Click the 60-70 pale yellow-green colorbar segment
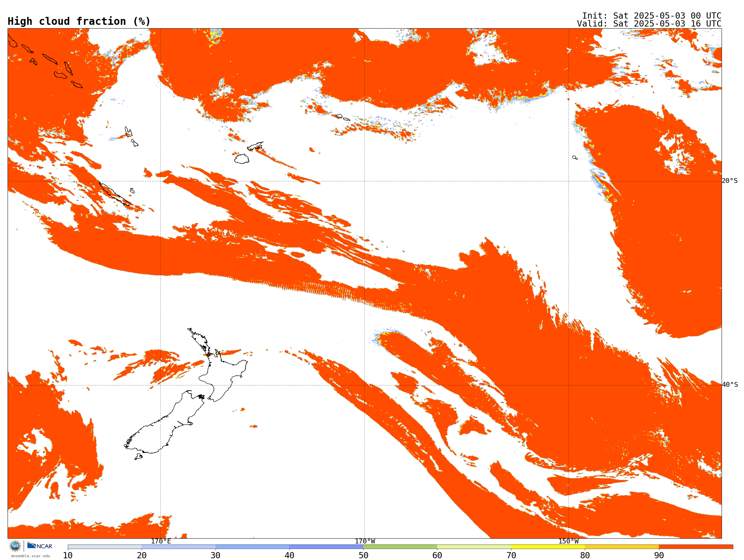 coord(474,547)
